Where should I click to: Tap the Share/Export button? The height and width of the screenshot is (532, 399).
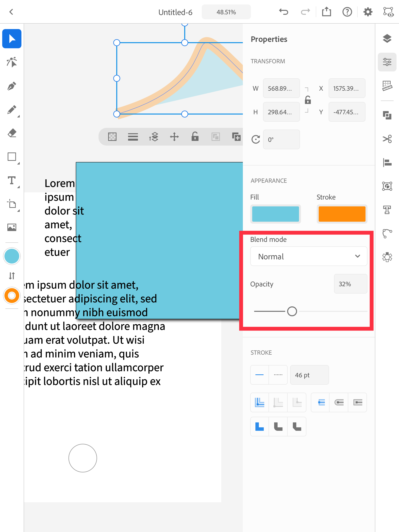click(326, 12)
